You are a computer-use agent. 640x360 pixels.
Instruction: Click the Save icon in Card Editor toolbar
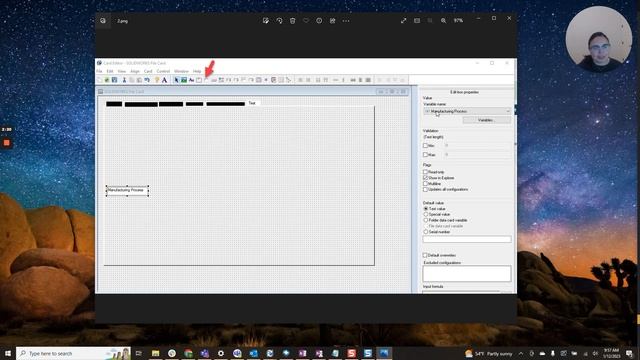coord(114,80)
